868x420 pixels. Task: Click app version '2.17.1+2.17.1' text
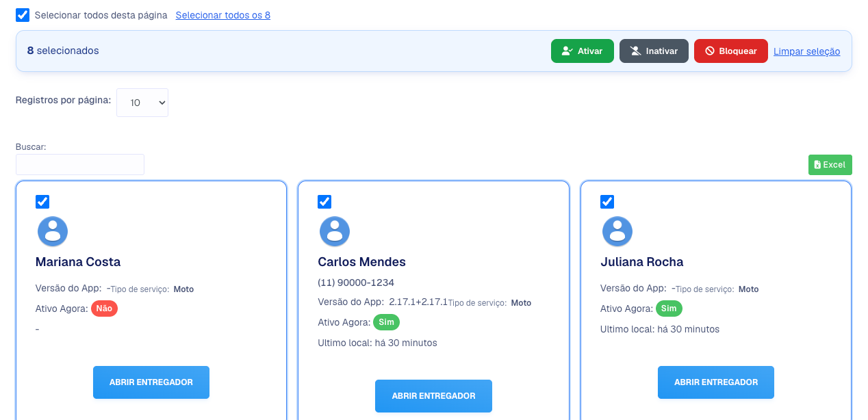[x=418, y=302]
